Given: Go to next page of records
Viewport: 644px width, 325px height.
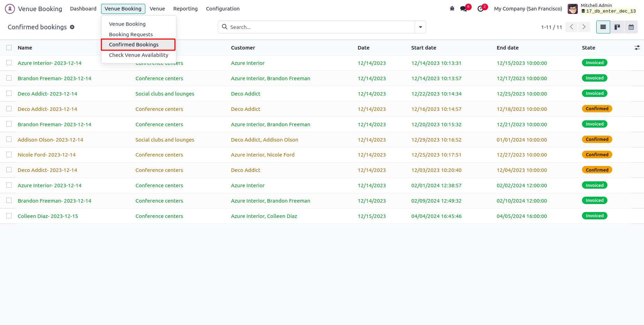Looking at the screenshot, I should pyautogui.click(x=584, y=27).
